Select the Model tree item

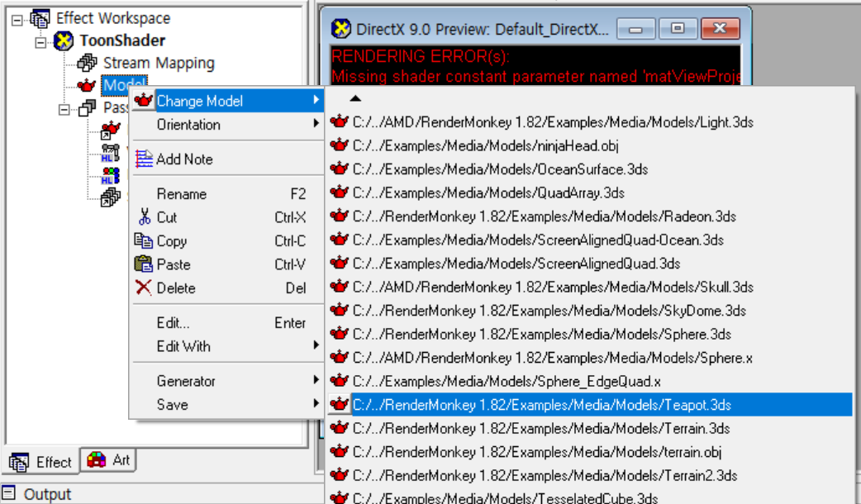coord(124,85)
